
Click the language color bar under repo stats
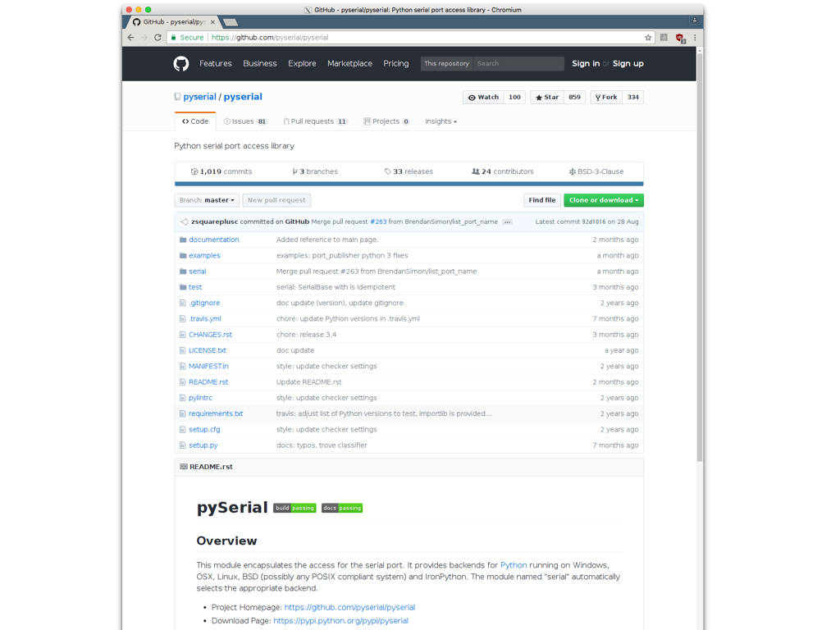pos(409,184)
